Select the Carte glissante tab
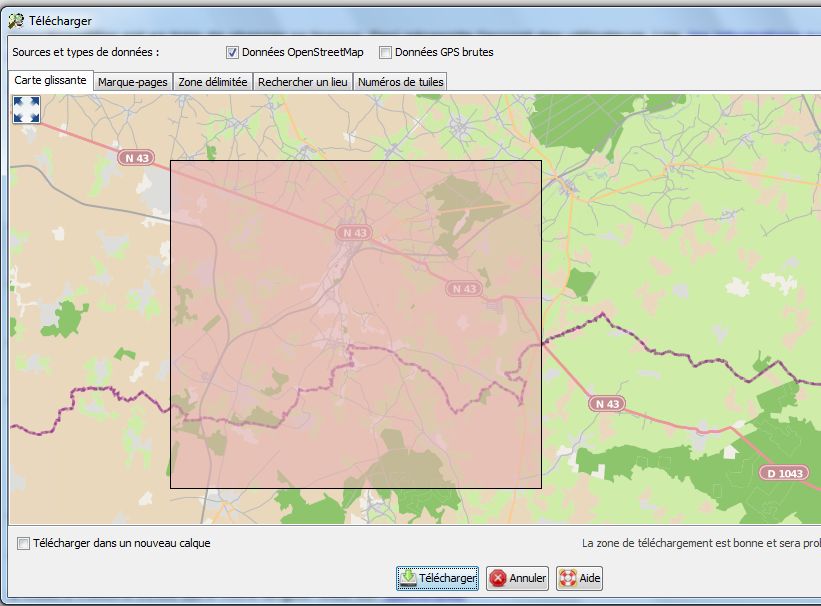This screenshot has height=606, width=821. coord(50,80)
